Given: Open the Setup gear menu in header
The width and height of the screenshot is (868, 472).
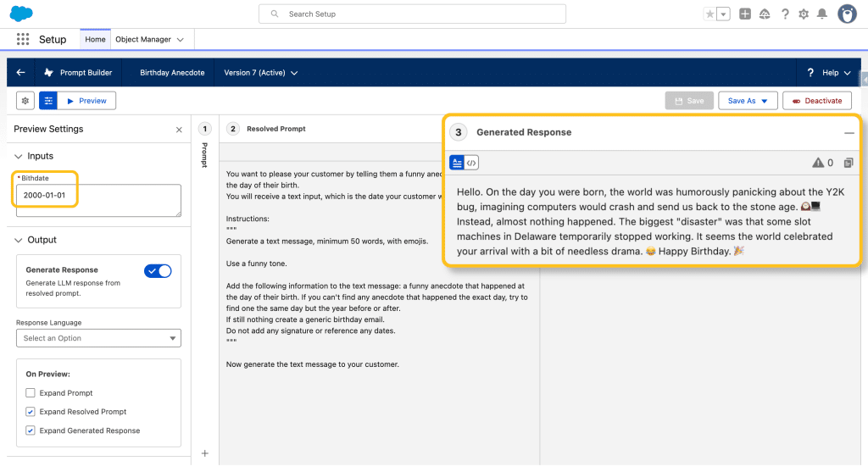Looking at the screenshot, I should [803, 14].
